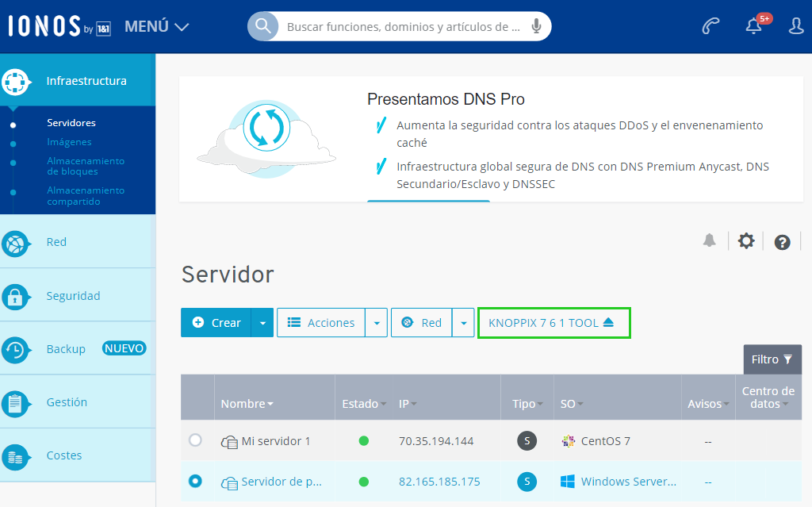Click the grey alerts bell above table

click(709, 240)
